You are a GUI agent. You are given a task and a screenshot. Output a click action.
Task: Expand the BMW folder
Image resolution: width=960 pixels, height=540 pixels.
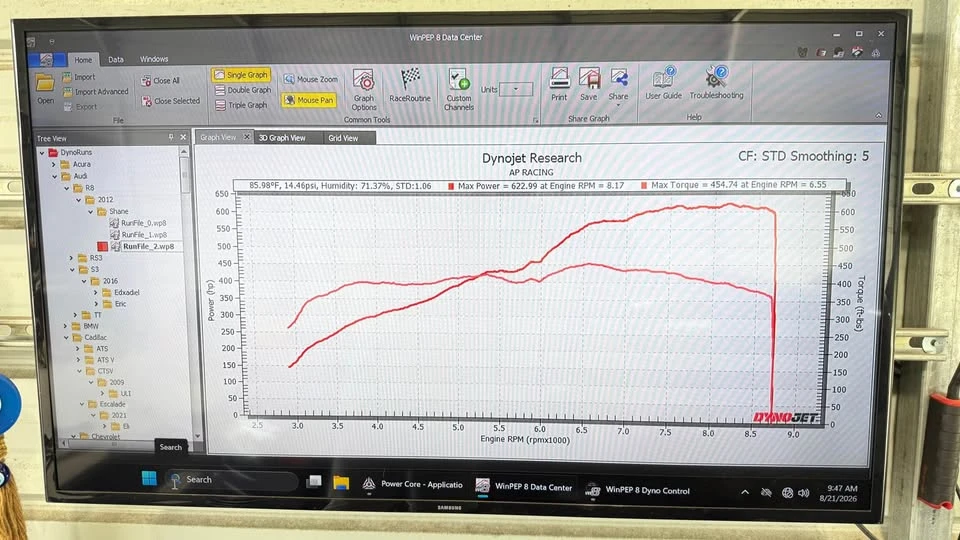pyautogui.click(x=66, y=326)
